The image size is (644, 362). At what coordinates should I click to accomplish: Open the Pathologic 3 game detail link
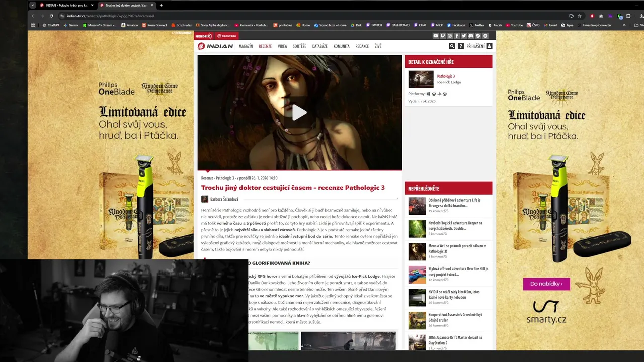click(446, 76)
